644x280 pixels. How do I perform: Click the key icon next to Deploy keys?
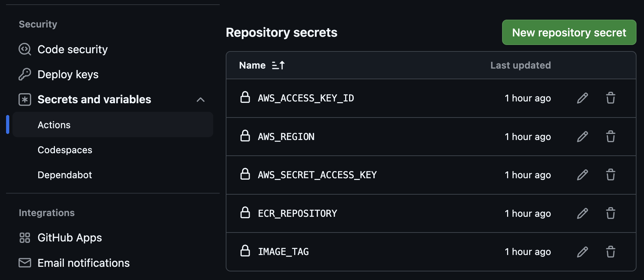tap(24, 74)
